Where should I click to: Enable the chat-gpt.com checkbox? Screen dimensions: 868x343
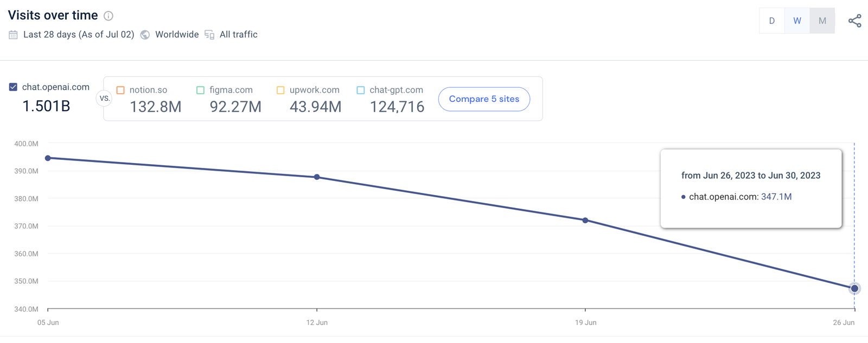[x=360, y=90]
